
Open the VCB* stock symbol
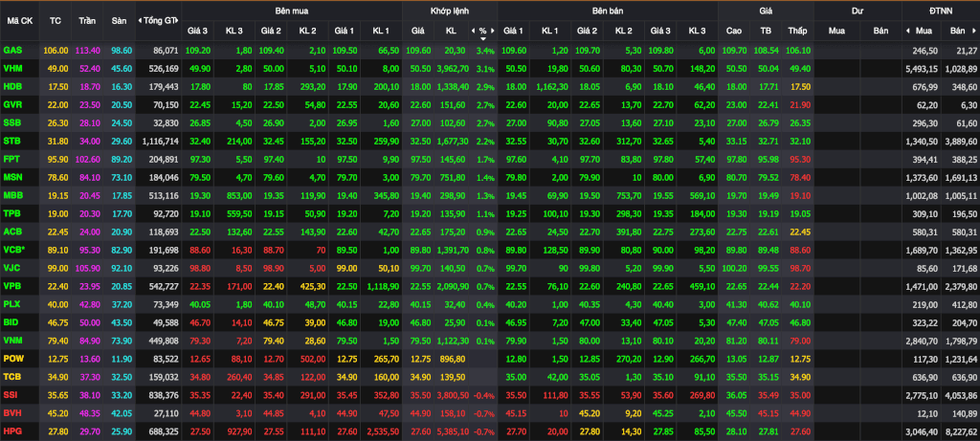pos(12,250)
